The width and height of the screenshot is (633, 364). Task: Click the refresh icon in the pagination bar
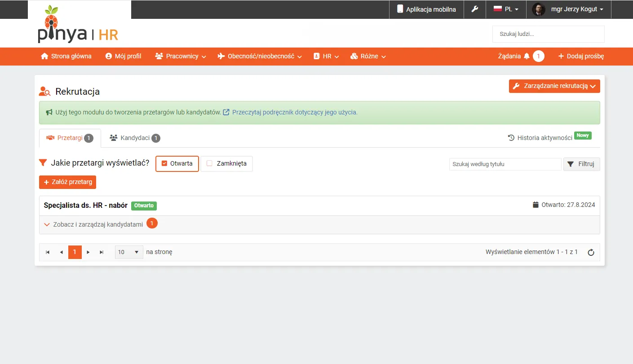point(591,252)
